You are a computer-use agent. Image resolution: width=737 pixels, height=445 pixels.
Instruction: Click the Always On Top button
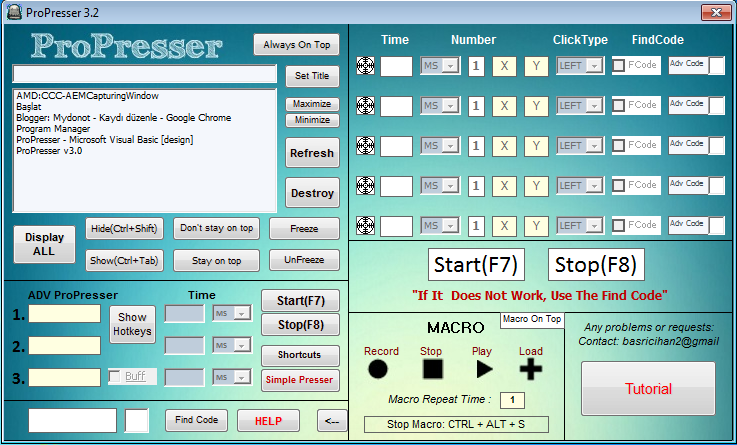click(x=297, y=45)
